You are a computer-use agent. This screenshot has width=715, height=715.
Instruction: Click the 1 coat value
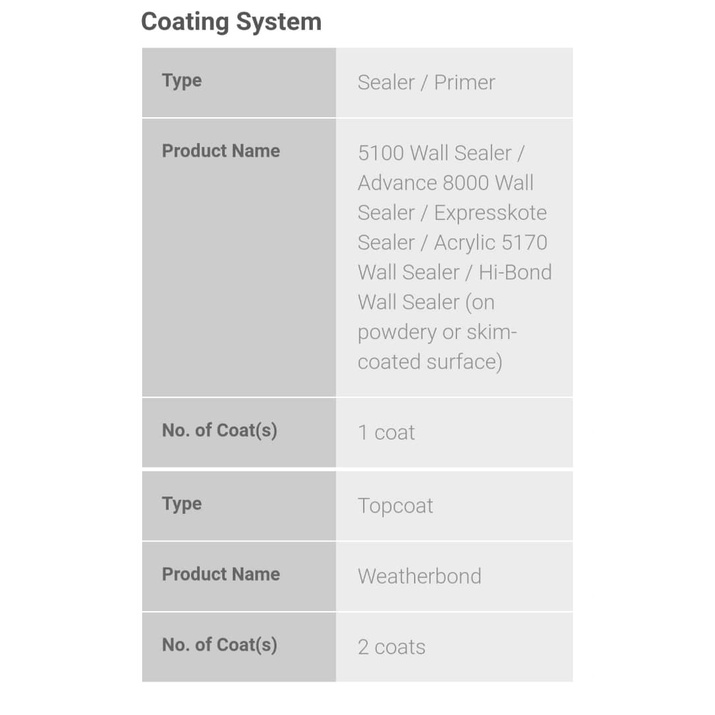(x=386, y=433)
